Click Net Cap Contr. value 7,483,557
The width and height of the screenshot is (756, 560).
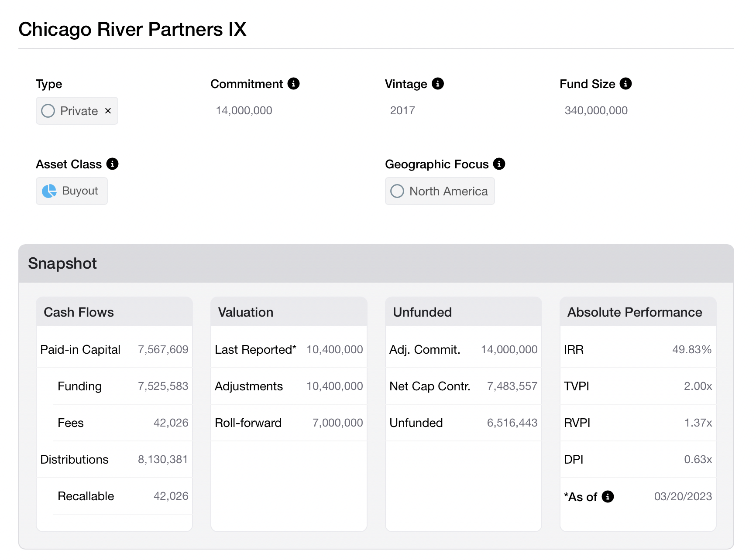pyautogui.click(x=512, y=386)
